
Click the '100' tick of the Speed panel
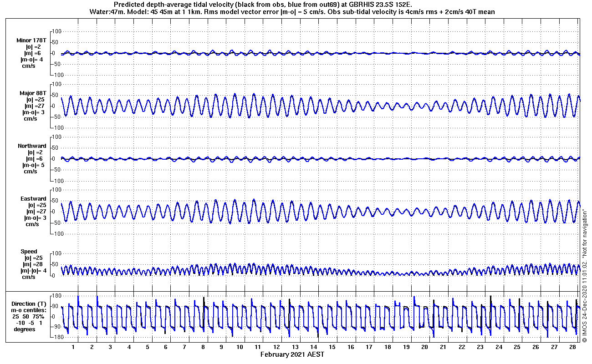[x=57, y=253]
